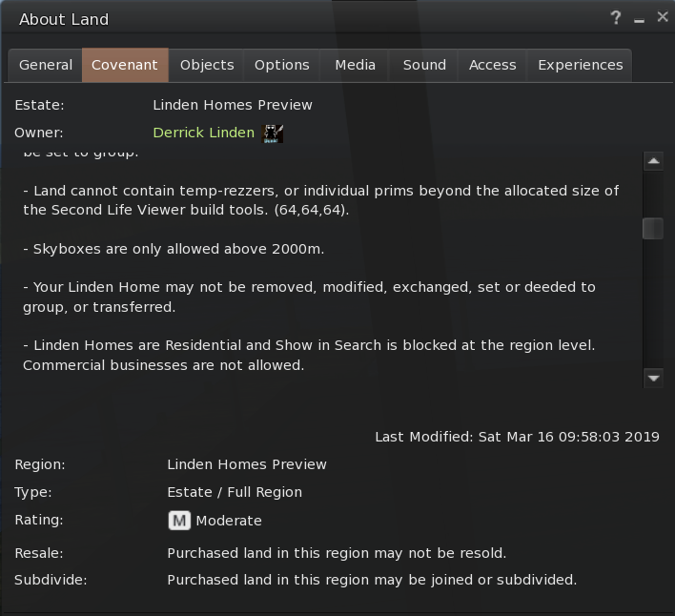Click the Moderate rating M icon
This screenshot has width=675, height=616.
pos(179,521)
